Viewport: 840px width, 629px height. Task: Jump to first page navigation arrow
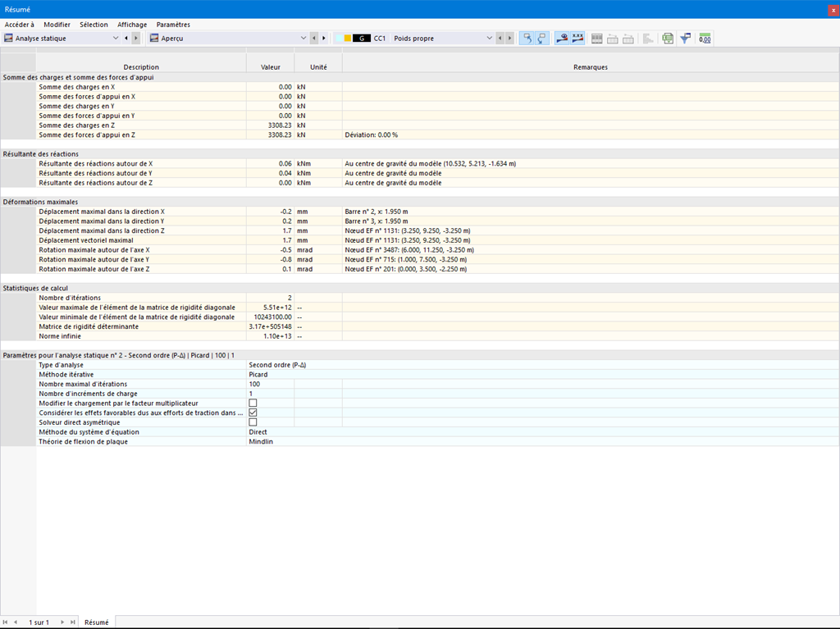click(x=6, y=622)
